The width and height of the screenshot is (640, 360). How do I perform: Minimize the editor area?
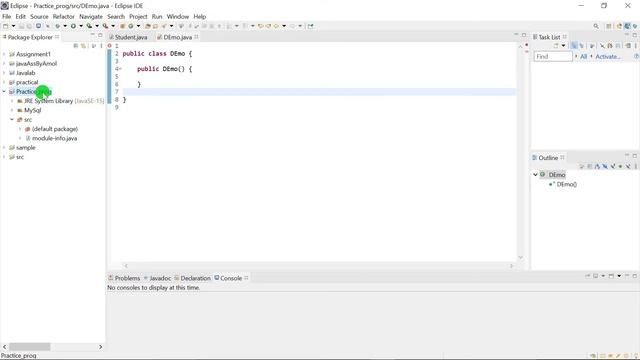pyautogui.click(x=516, y=35)
